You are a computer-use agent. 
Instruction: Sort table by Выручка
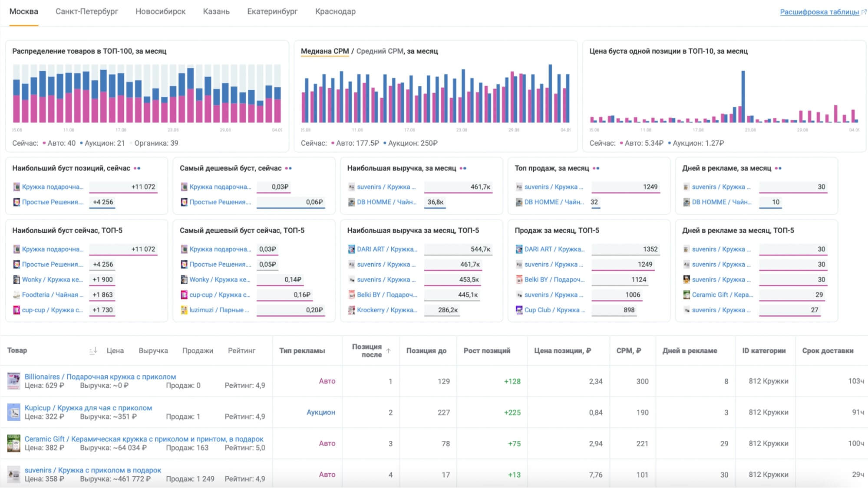153,350
